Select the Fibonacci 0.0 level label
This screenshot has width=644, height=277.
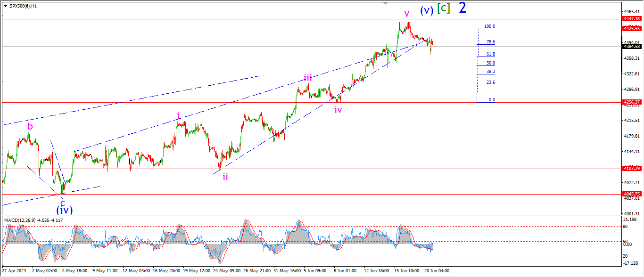point(491,100)
